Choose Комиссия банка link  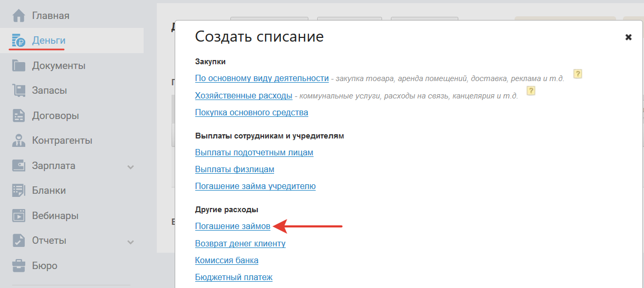pyautogui.click(x=227, y=260)
